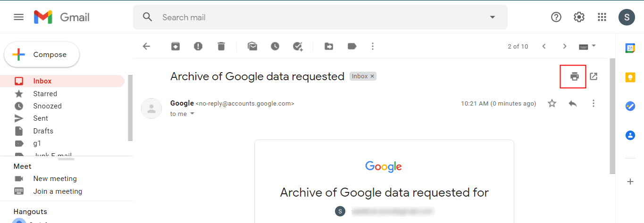
Task: Click the Print all icon
Action: point(574,76)
